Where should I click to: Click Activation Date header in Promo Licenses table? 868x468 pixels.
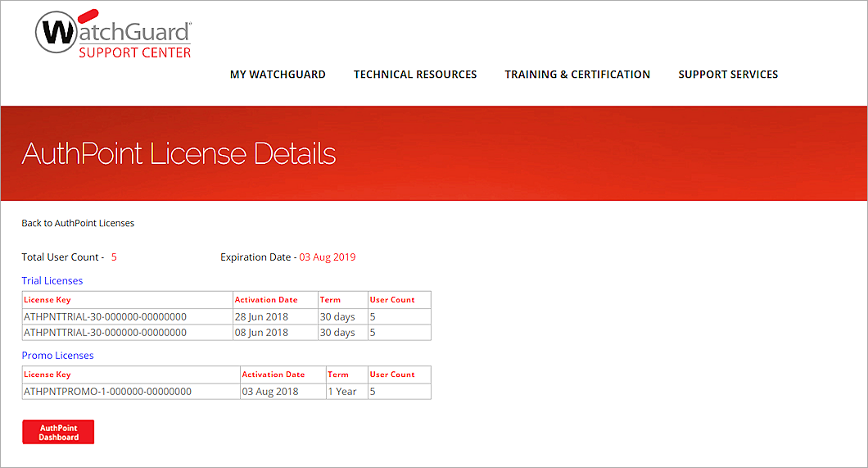[x=274, y=375]
